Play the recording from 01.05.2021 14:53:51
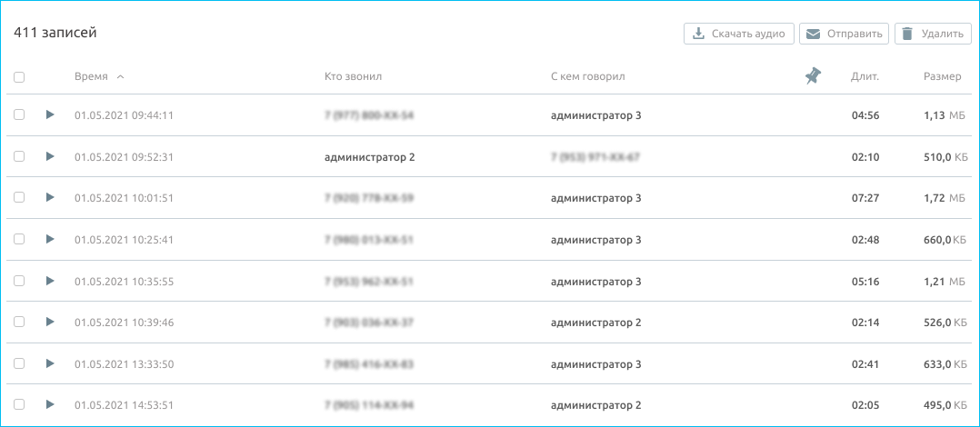 (x=50, y=404)
